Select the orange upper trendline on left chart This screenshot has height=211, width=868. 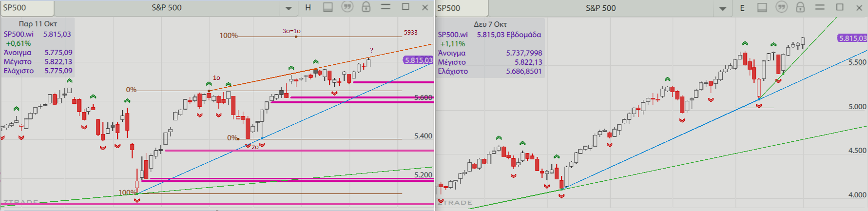322,68
